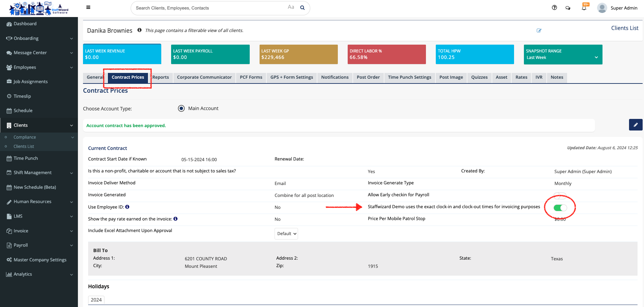Click the search magnifier icon

(x=302, y=8)
